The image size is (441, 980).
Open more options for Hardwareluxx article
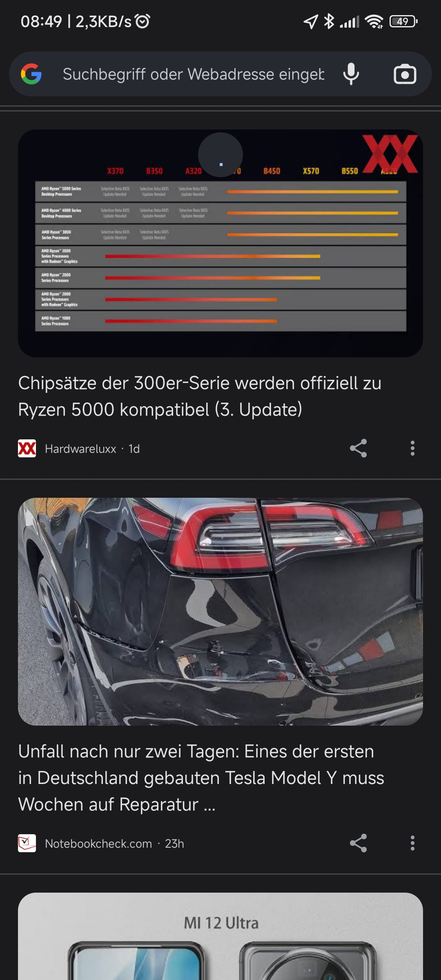click(412, 448)
